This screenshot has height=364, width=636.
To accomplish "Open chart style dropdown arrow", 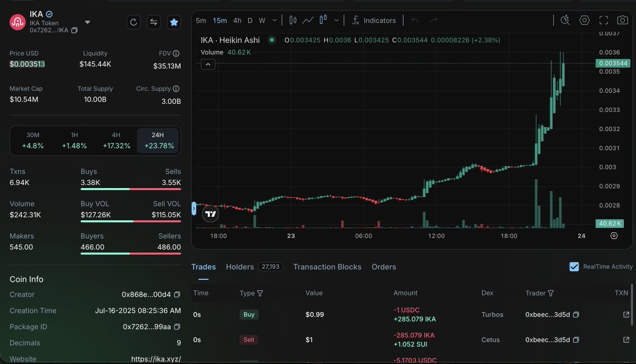I will coord(337,20).
